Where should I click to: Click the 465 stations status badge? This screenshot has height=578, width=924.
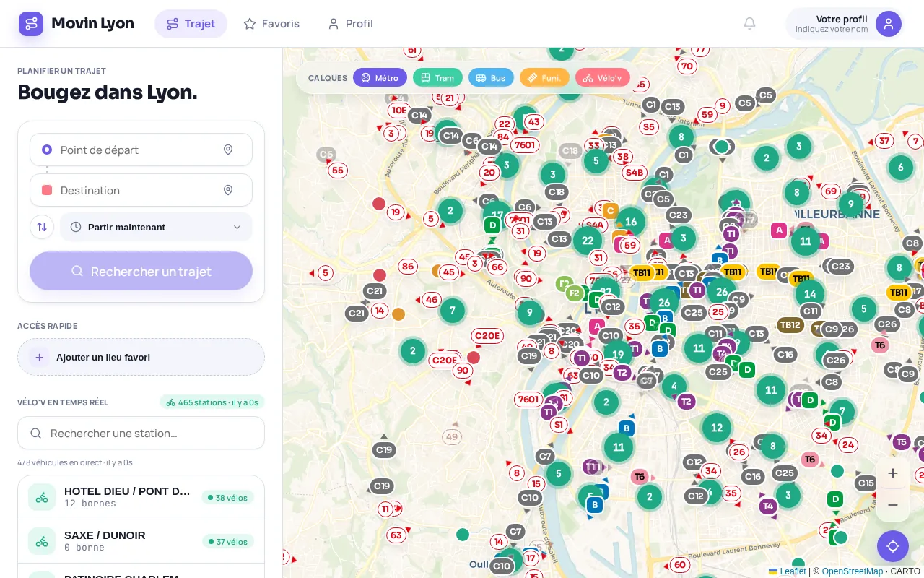click(x=212, y=402)
